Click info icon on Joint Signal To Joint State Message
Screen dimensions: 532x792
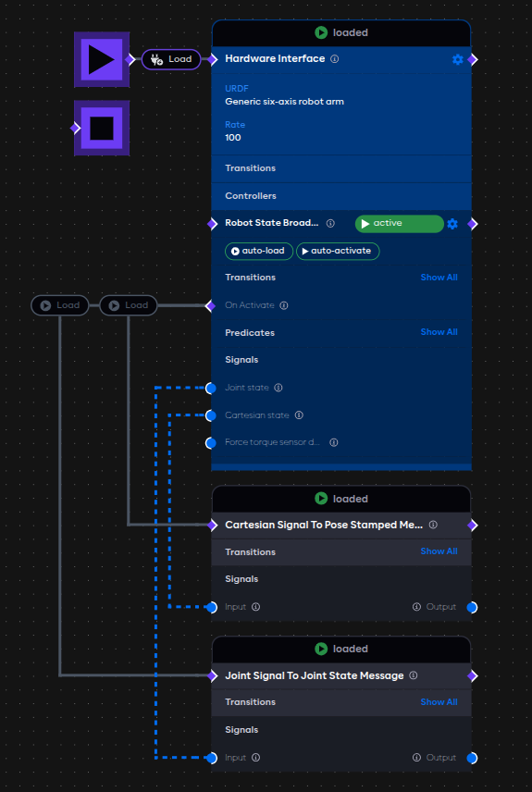click(414, 675)
